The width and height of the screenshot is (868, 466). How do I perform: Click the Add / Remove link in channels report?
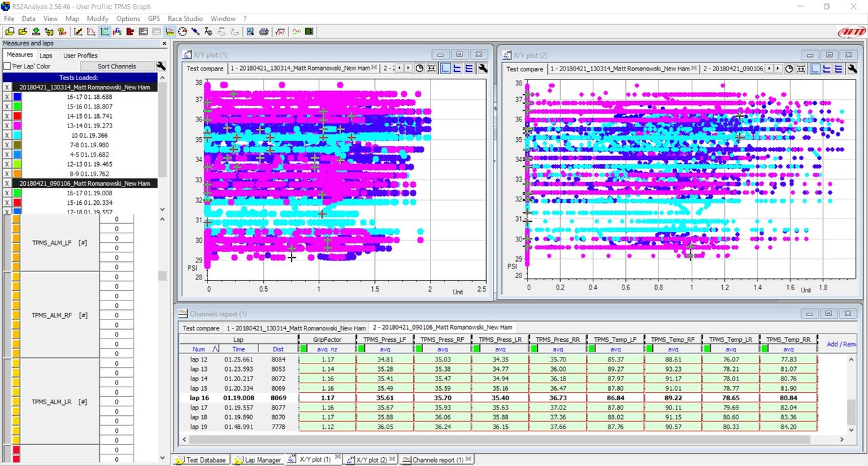[841, 345]
